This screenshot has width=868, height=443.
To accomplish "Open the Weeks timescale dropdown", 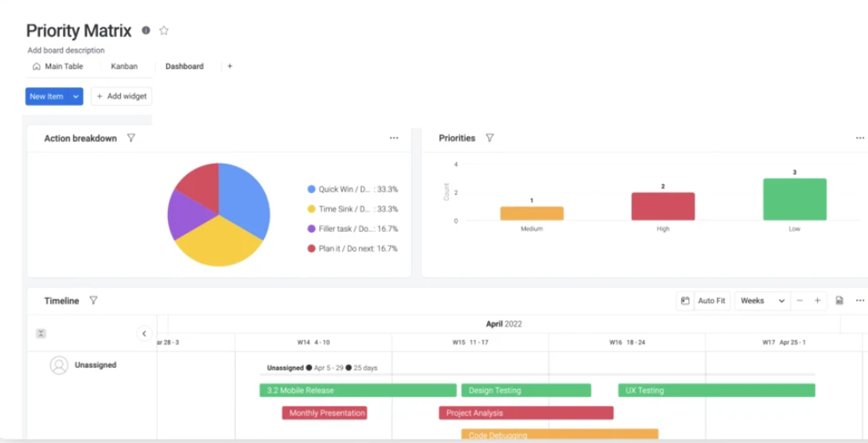I will tap(762, 301).
